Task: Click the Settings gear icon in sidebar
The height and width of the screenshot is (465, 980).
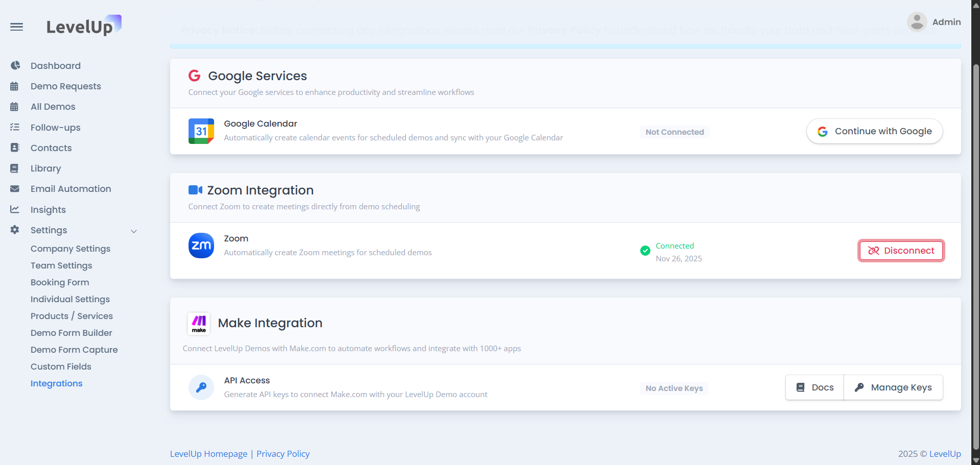Action: click(x=15, y=230)
